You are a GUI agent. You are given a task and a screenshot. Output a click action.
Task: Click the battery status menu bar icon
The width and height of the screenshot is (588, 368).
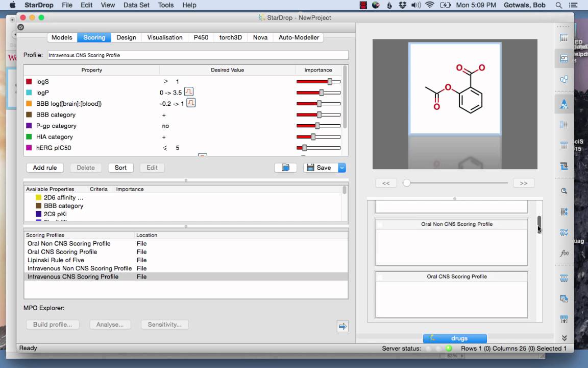(445, 5)
